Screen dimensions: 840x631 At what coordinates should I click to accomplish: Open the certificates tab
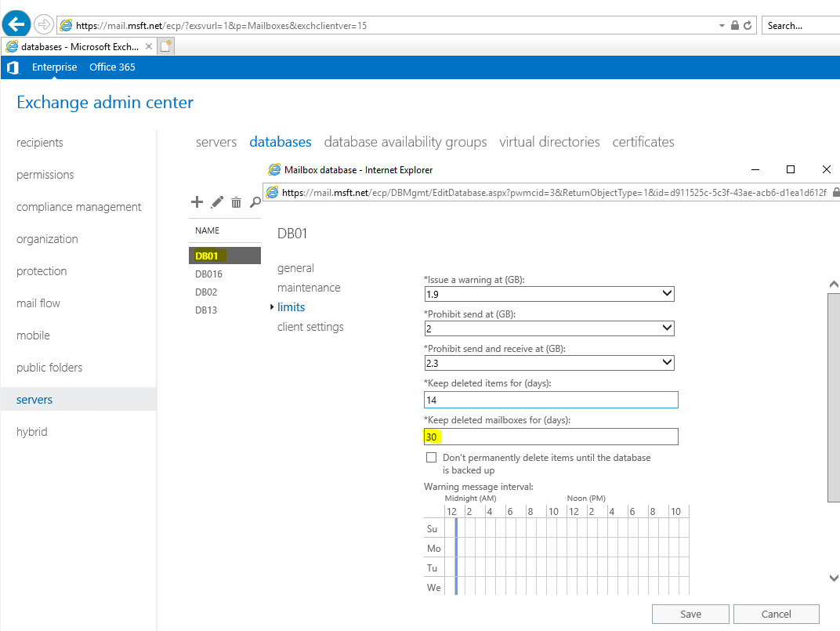pyautogui.click(x=643, y=142)
